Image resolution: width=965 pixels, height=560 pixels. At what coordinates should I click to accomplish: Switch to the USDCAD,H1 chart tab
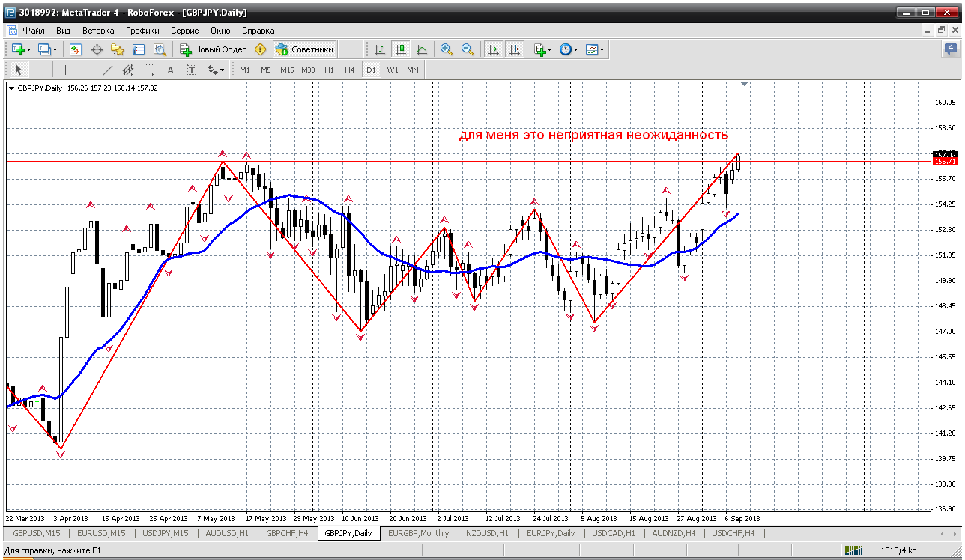click(614, 533)
